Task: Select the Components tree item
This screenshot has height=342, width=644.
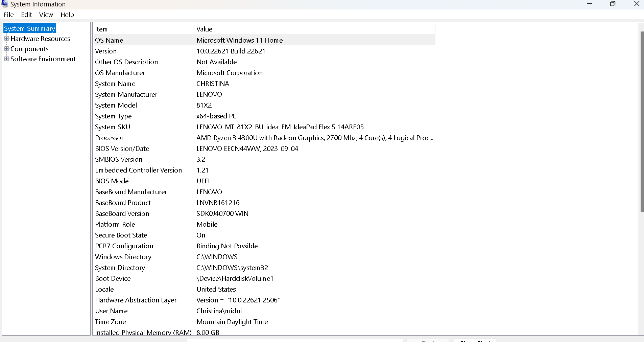Action: 29,49
